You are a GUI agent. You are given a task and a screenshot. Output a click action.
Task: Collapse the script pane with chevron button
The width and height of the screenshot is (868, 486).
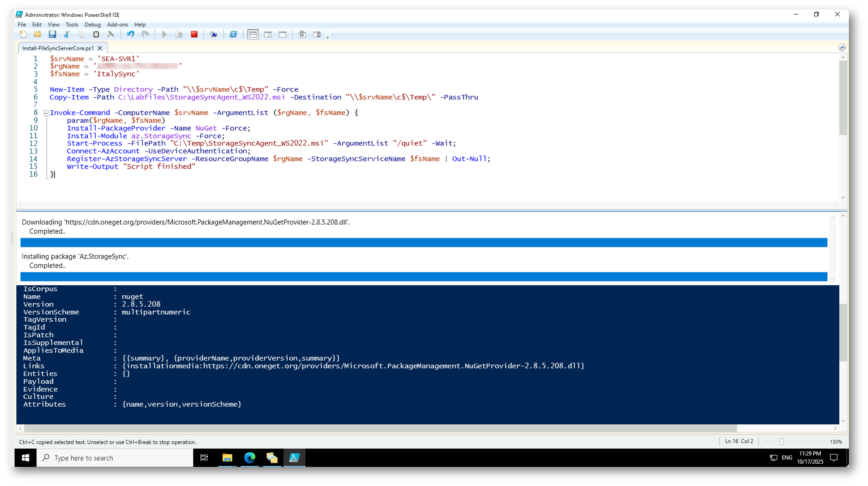pos(842,47)
